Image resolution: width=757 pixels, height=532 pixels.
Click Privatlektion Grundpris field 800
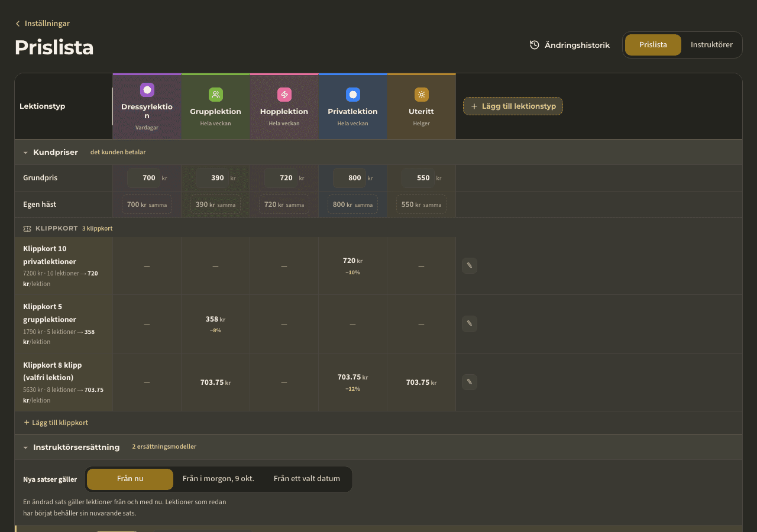pyautogui.click(x=350, y=178)
